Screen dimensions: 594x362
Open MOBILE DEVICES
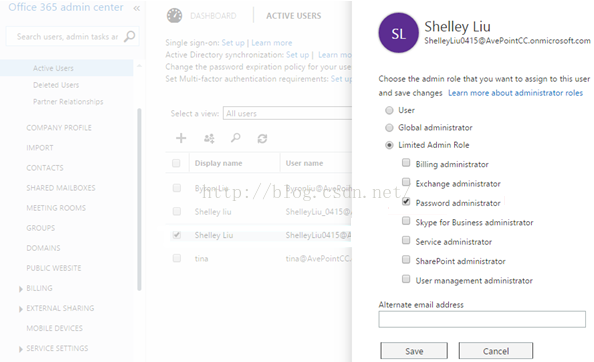pos(55,328)
